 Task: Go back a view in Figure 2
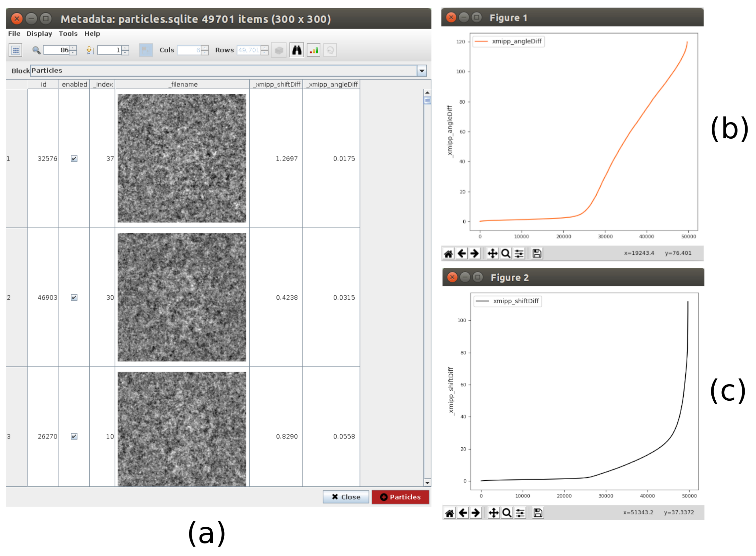point(463,512)
